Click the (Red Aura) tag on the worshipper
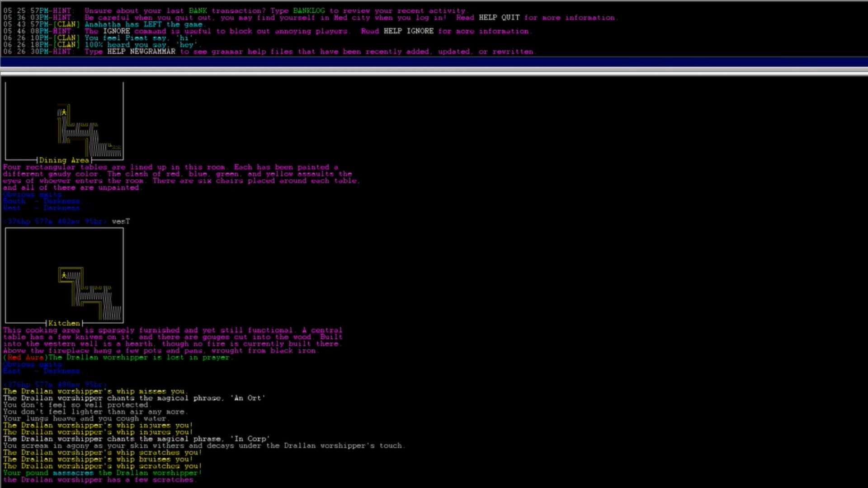This screenshot has height=488, width=868. coord(25,357)
